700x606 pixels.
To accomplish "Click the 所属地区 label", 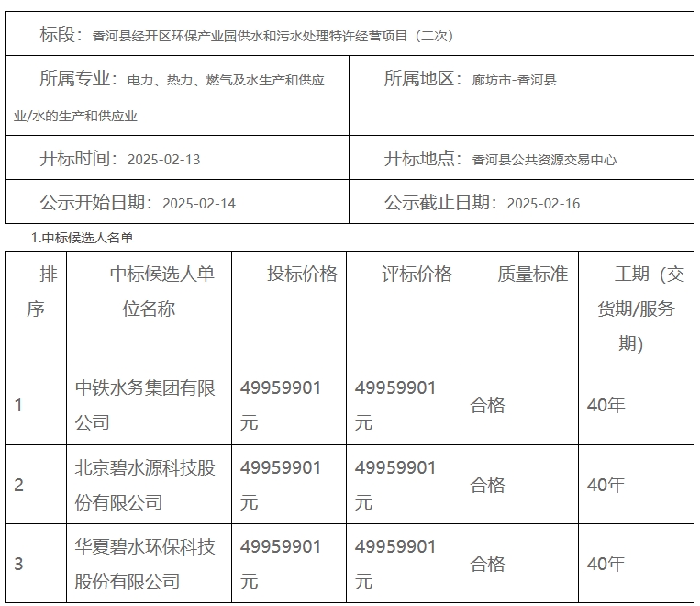I will tap(423, 79).
